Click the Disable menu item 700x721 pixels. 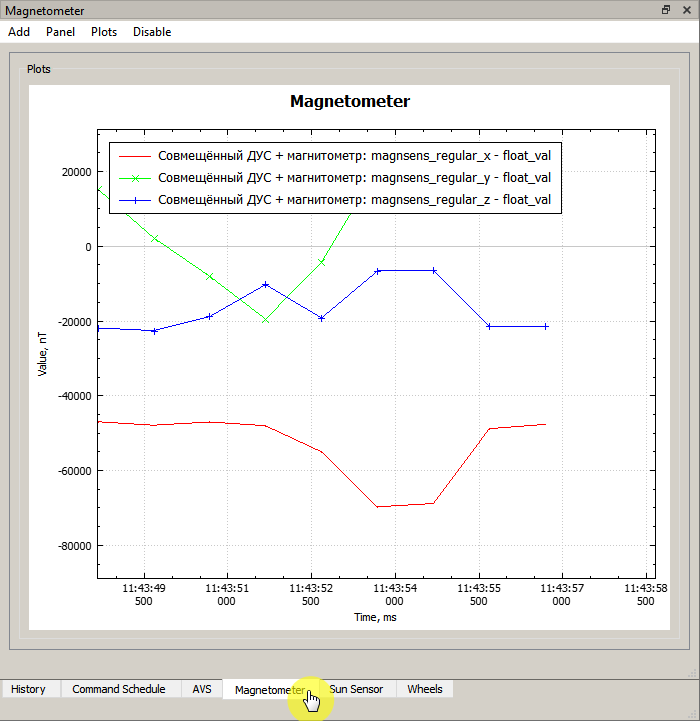click(x=152, y=32)
